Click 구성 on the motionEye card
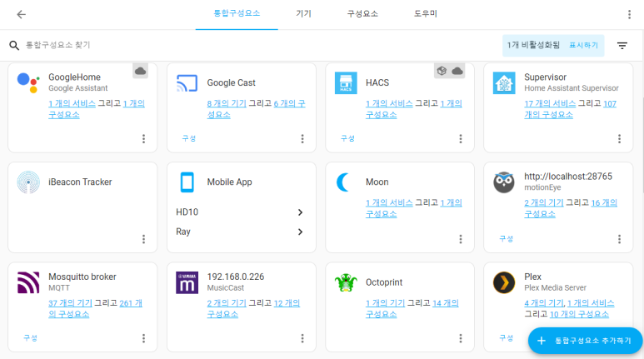Screen dimensions: 644x359 point(506,239)
